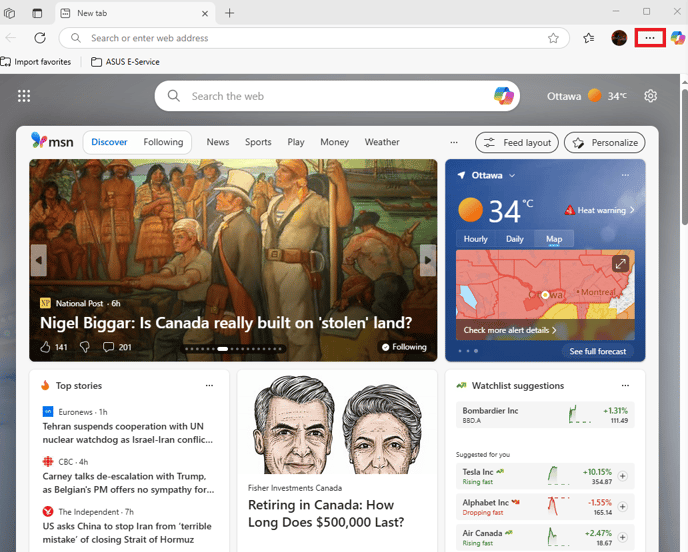Expand the weather map fullscreen icon
Screen dimensions: 688x552
[620, 264]
